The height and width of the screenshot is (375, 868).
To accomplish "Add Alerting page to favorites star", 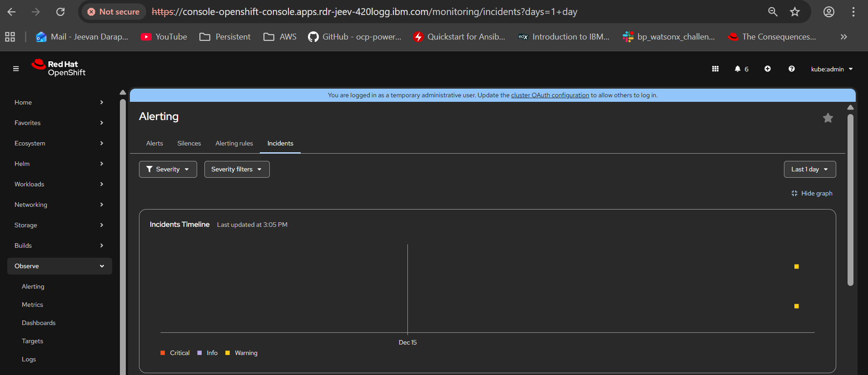I will (x=828, y=118).
